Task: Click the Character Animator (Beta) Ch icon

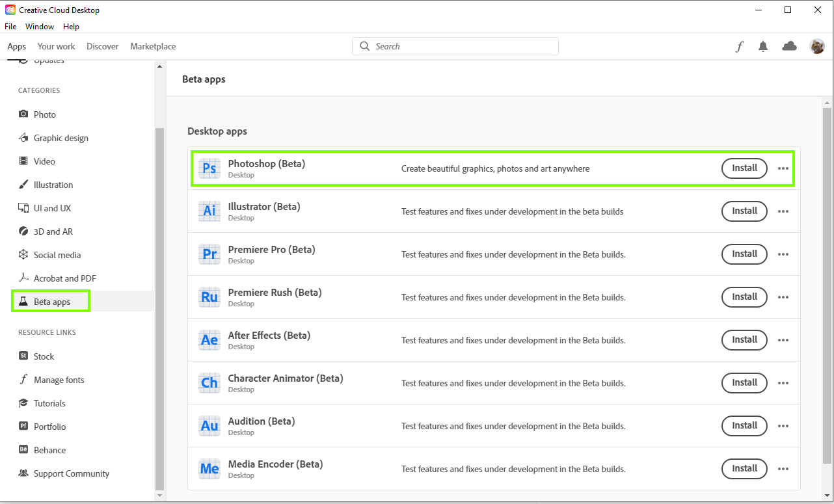Action: 209,383
